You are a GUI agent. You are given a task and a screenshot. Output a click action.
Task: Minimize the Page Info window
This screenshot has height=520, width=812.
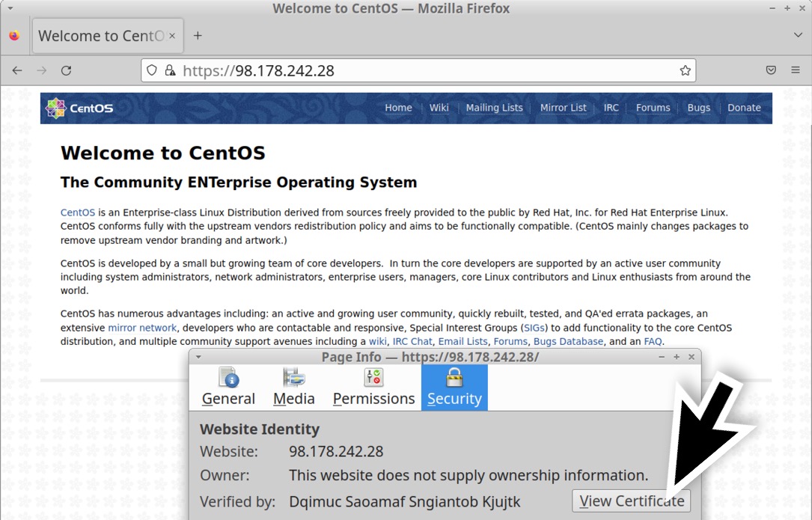(x=662, y=357)
